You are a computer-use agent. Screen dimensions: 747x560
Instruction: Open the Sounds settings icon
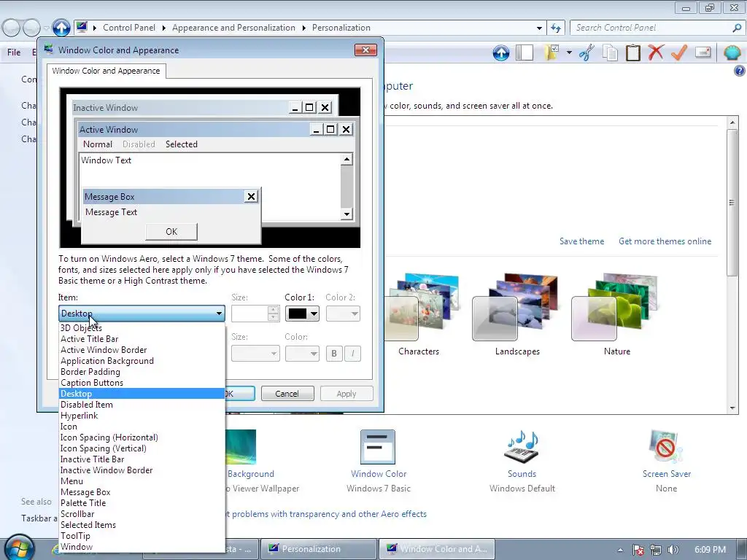pyautogui.click(x=522, y=447)
